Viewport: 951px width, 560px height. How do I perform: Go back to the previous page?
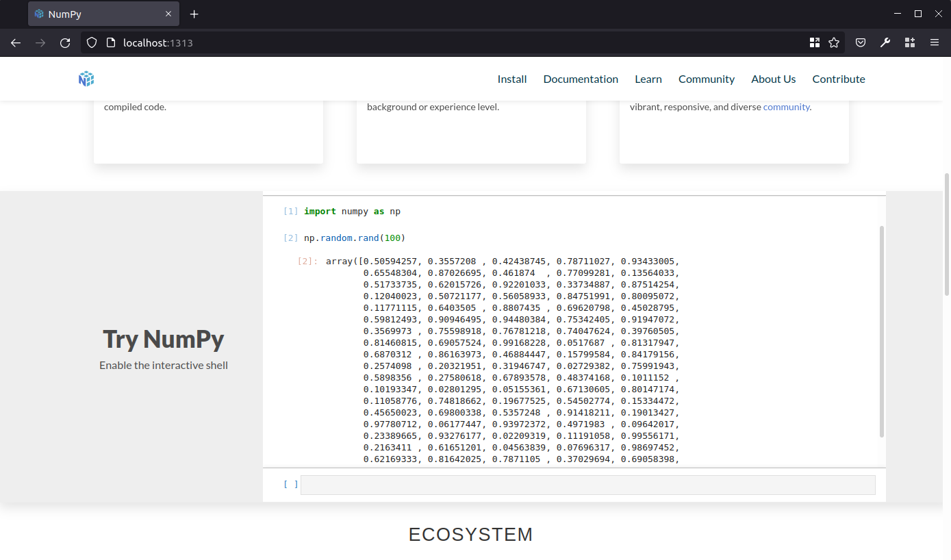coord(16,42)
